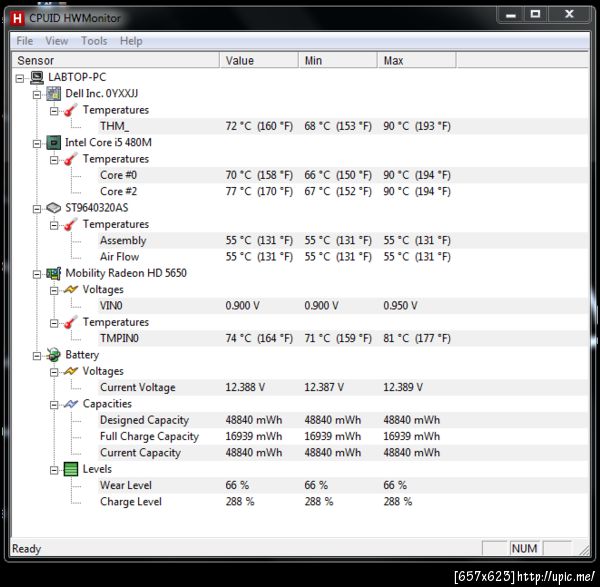Click the Sensor column header
Screen dimensions: 600x587
coord(116,60)
